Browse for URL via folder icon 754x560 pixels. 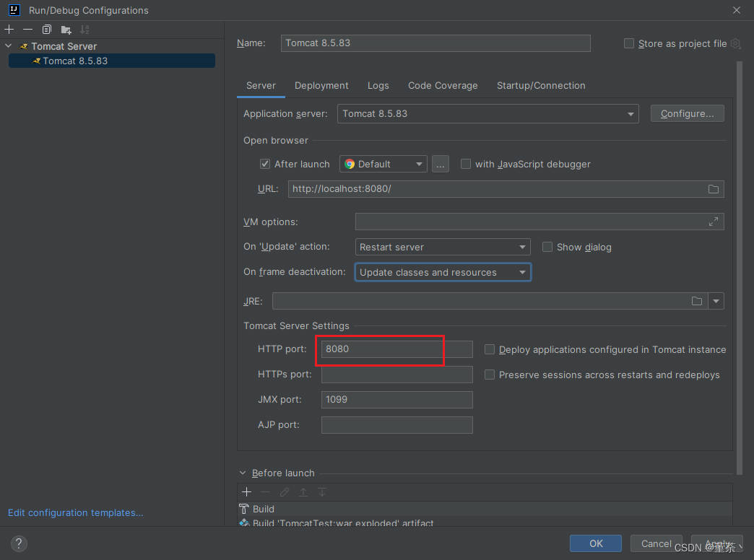(x=713, y=189)
